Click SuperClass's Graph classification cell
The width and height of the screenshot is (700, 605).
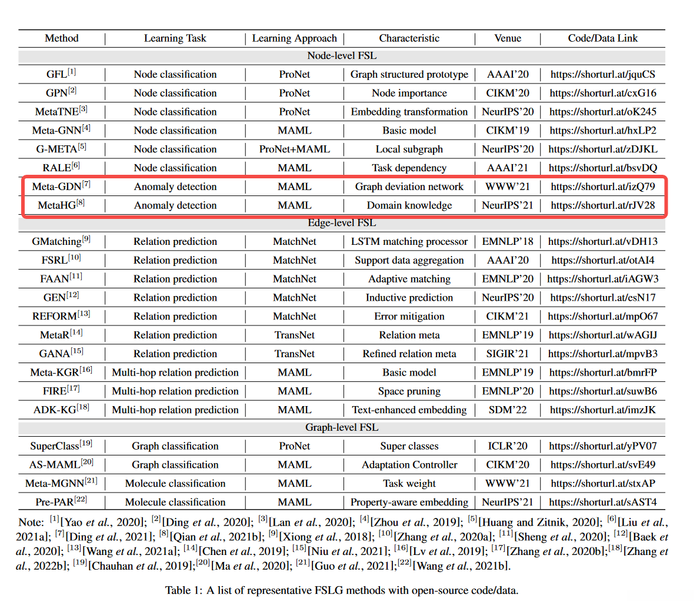point(175,446)
